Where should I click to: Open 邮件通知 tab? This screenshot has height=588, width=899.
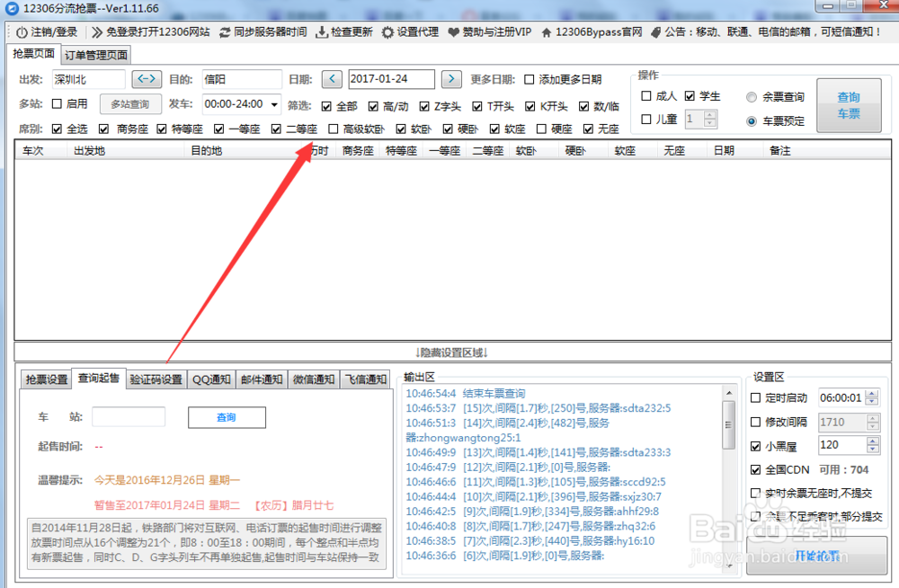(x=262, y=379)
